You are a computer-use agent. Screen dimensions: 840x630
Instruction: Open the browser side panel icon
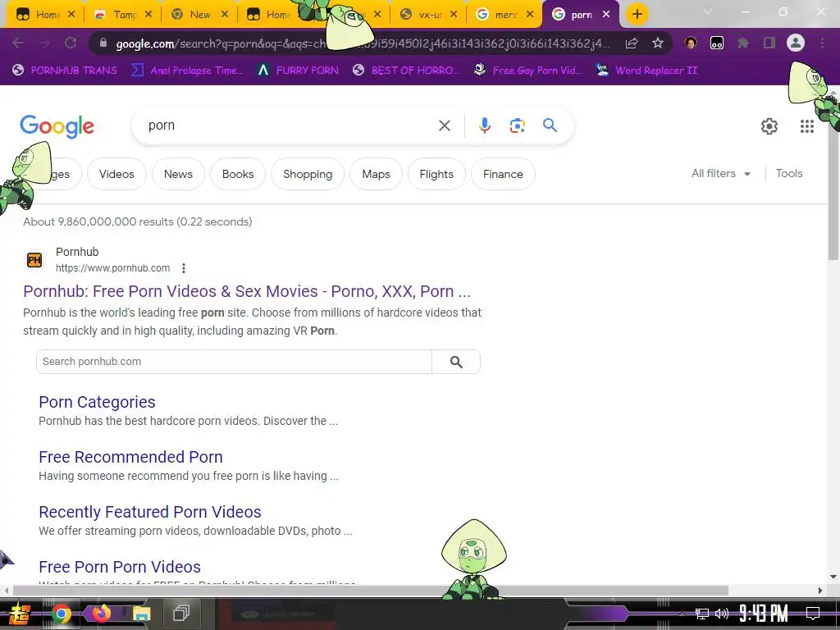pyautogui.click(x=769, y=43)
